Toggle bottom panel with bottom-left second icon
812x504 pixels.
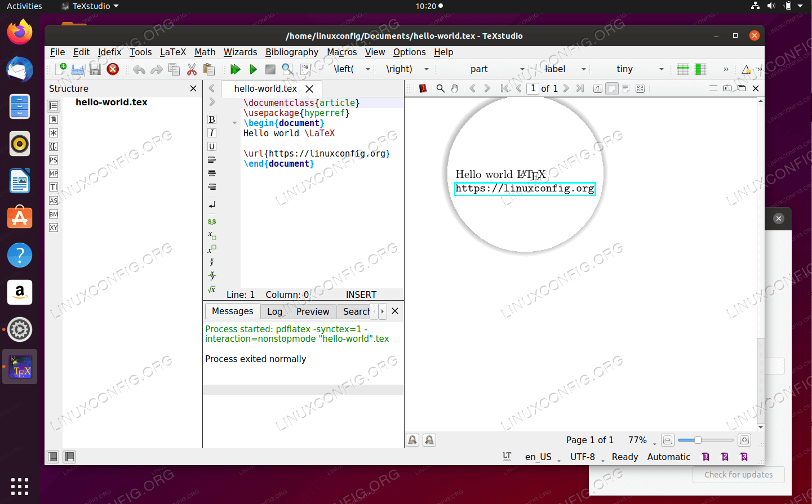(69, 457)
